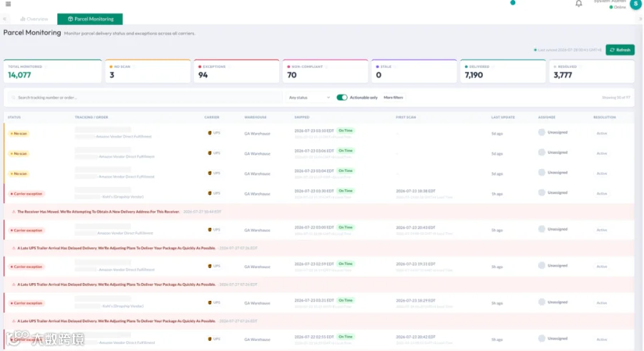
Task: Expand More filters options
Action: (393, 97)
